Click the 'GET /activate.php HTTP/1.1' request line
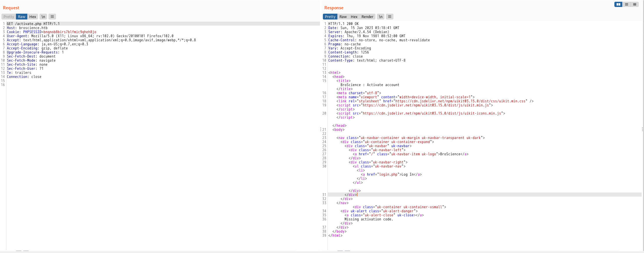Image resolution: width=644 pixels, height=253 pixels. pyautogui.click(x=33, y=24)
